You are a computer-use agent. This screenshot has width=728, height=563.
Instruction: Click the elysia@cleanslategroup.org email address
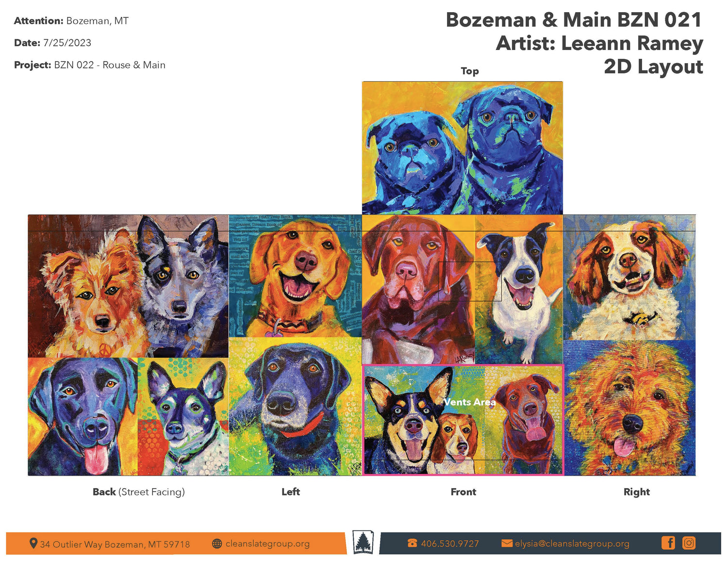coord(572,544)
